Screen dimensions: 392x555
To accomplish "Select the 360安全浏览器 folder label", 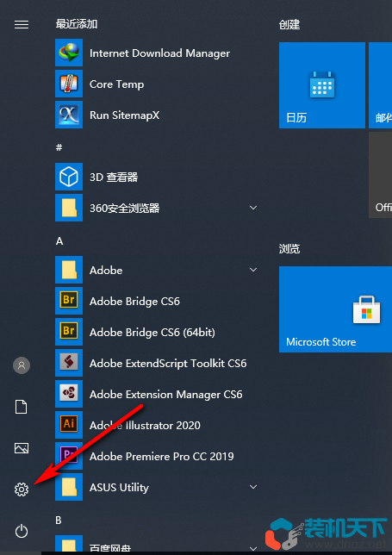I will point(125,209).
